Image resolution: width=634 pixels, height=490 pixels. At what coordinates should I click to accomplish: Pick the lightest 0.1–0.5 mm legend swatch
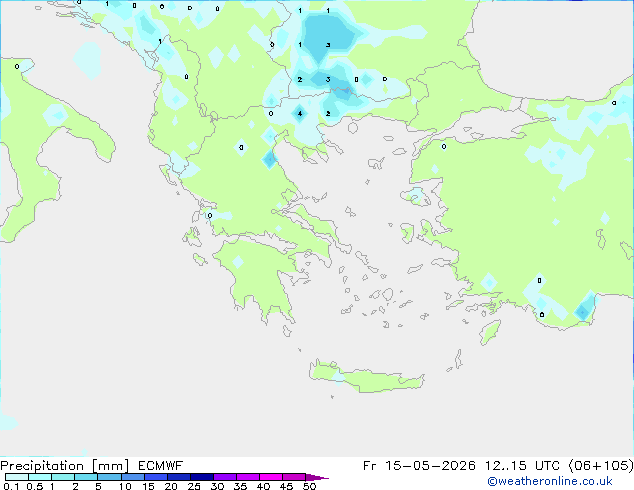(x=17, y=477)
